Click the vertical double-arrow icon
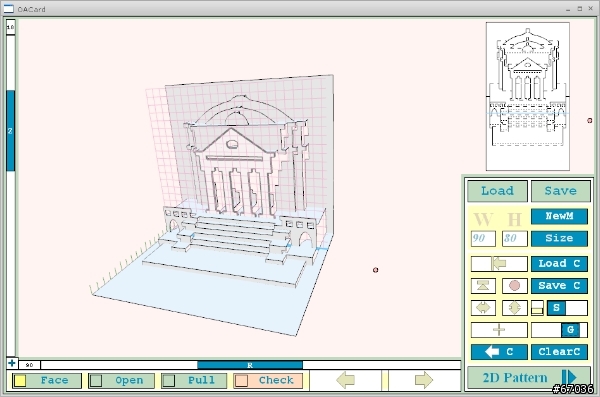This screenshot has width=600, height=397. tap(515, 308)
